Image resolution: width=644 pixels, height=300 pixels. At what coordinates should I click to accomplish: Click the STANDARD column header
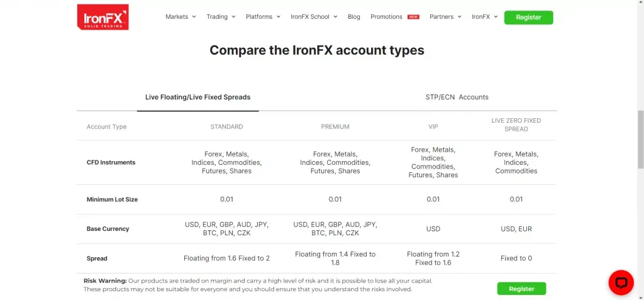click(x=226, y=126)
